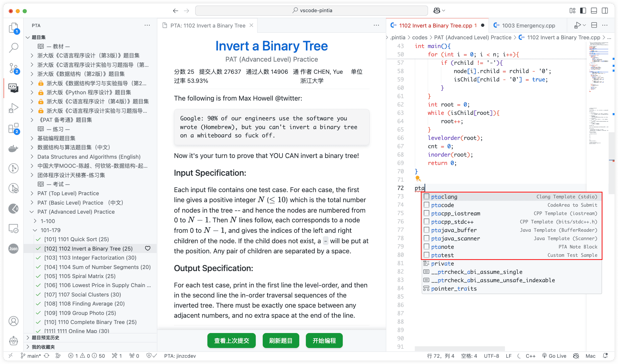
Task: Click the vscode-pintia command center search box
Action: click(311, 11)
